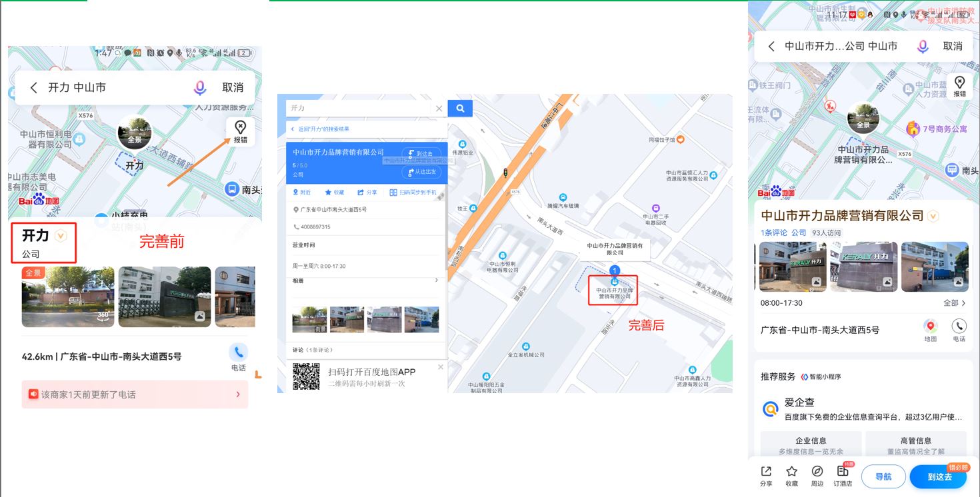Click 扫码同步到手机 in web panel
The width and height of the screenshot is (980, 497).
point(413,193)
